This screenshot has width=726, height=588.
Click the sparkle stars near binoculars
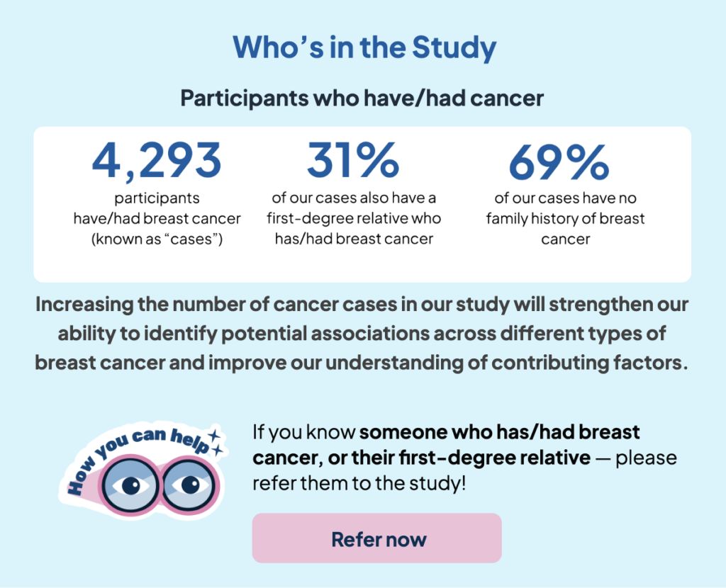tap(216, 443)
